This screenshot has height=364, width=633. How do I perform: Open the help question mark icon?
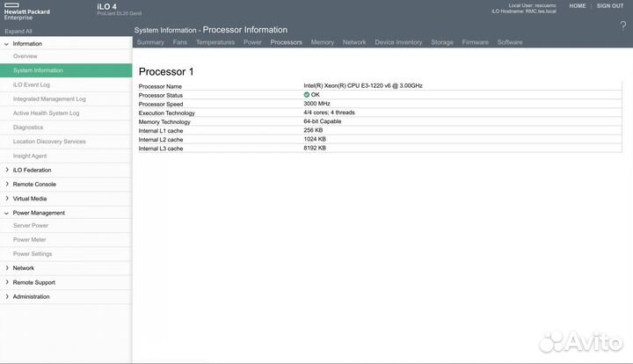click(x=623, y=26)
